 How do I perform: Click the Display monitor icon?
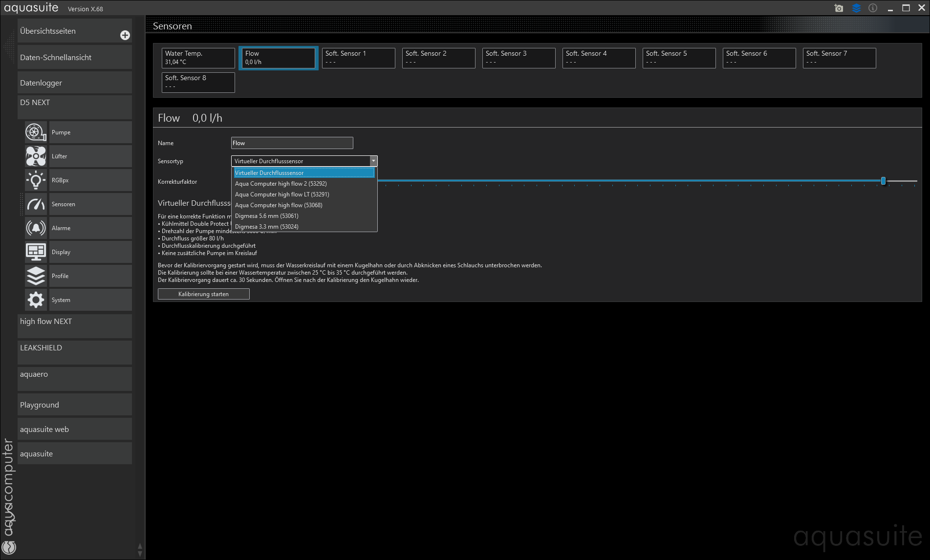(36, 252)
